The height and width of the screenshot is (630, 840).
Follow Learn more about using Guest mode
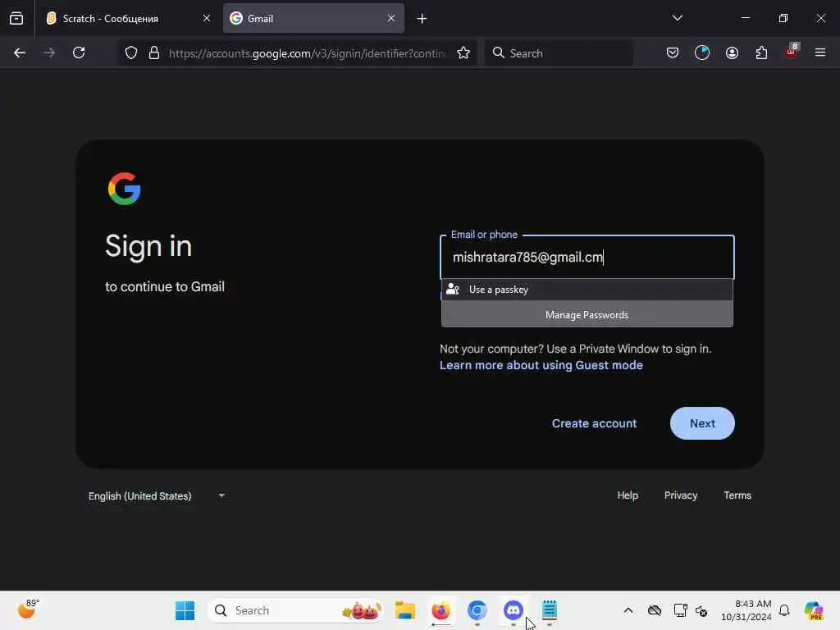[x=541, y=365]
